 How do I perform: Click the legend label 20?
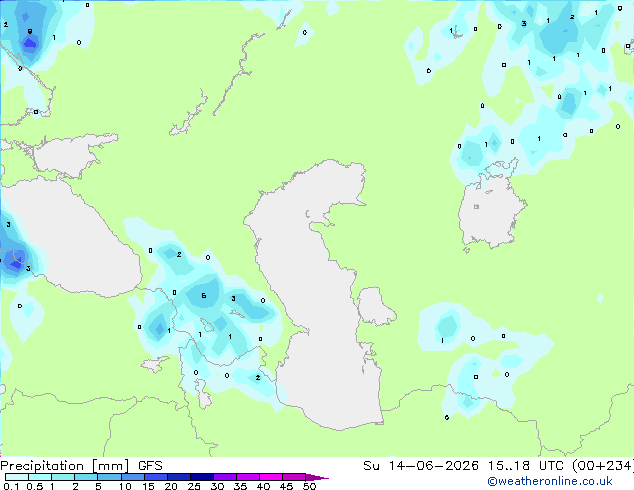click(171, 486)
